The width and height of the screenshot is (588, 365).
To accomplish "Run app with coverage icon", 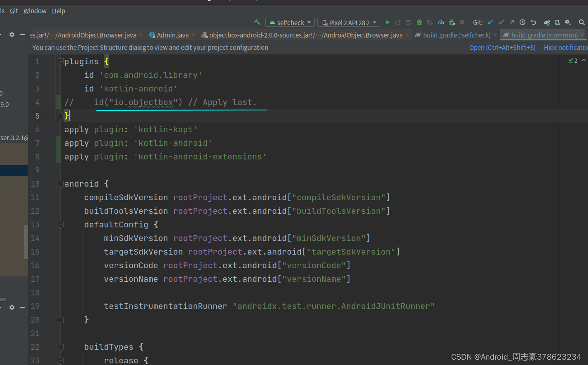I will pos(430,22).
